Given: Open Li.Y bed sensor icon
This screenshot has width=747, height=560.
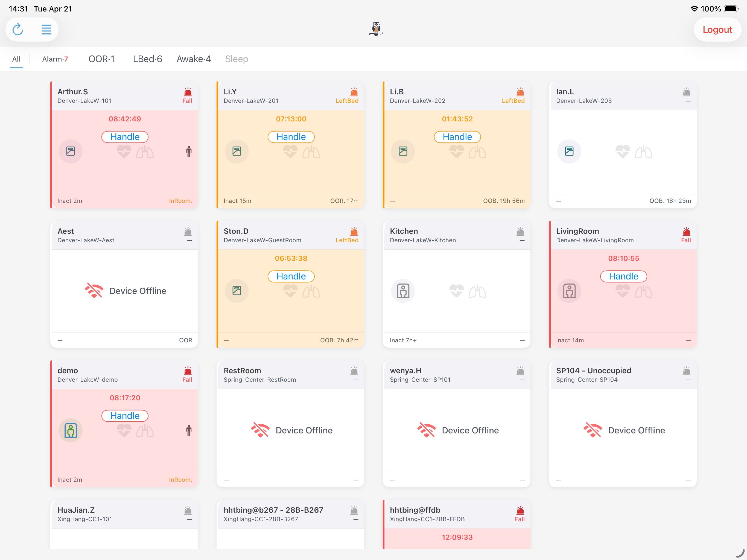Looking at the screenshot, I should (x=237, y=151).
